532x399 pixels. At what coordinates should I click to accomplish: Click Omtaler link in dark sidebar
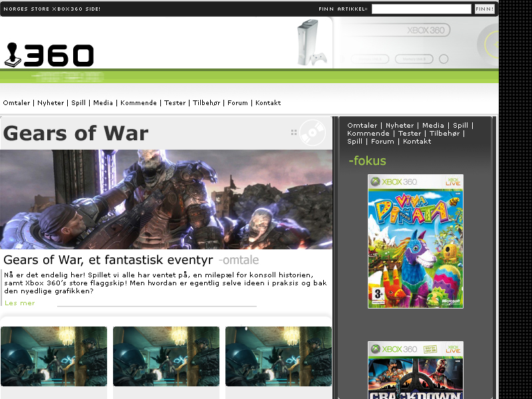362,125
